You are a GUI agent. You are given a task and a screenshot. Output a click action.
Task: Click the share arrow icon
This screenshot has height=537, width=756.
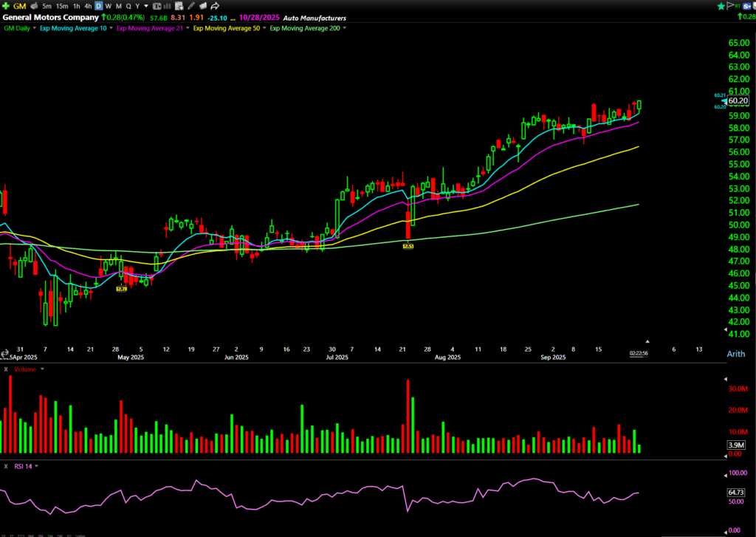(215, 6)
